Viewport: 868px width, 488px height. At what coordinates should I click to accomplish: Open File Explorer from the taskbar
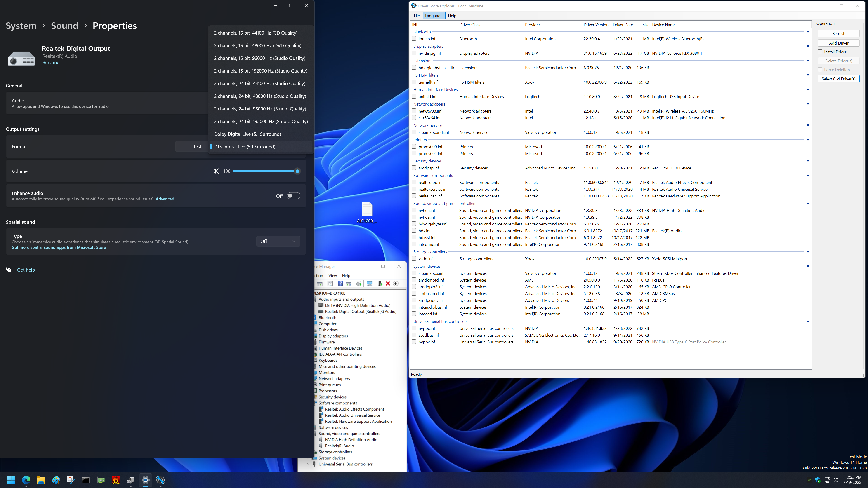tap(41, 480)
